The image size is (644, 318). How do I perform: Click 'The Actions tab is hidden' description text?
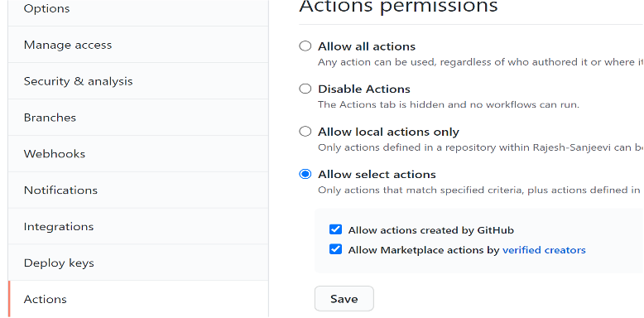pos(449,105)
